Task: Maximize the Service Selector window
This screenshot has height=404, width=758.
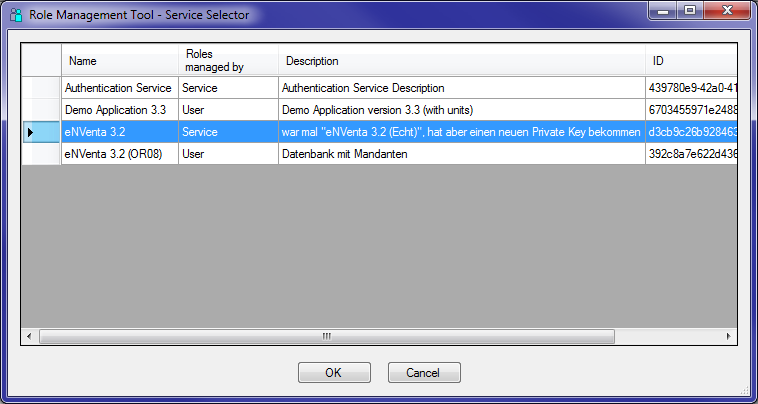Action: point(690,12)
